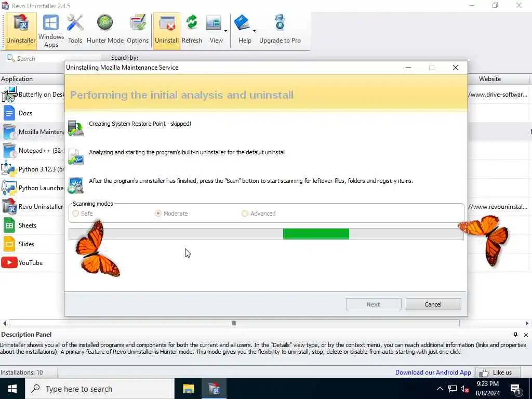
Task: Close the Description Panel
Action: (526, 335)
